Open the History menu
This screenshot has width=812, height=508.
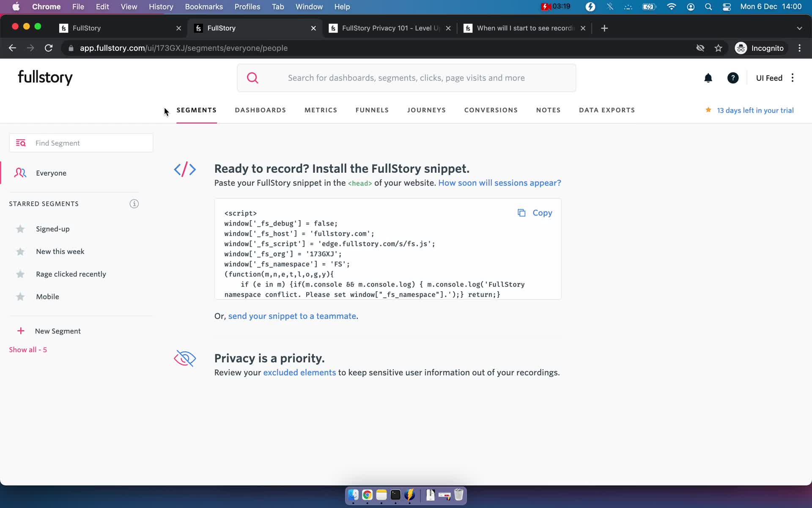pos(161,7)
